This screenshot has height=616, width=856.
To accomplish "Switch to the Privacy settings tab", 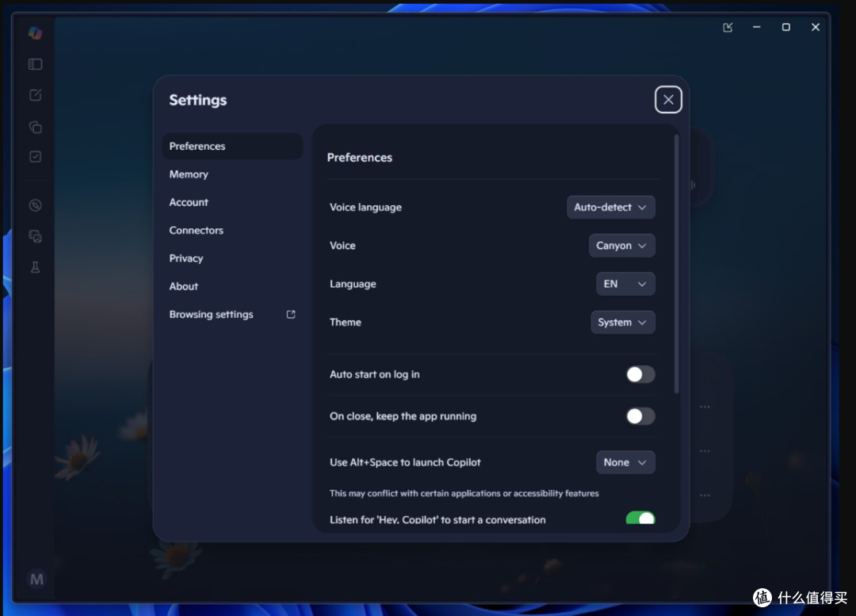I will (x=232, y=258).
